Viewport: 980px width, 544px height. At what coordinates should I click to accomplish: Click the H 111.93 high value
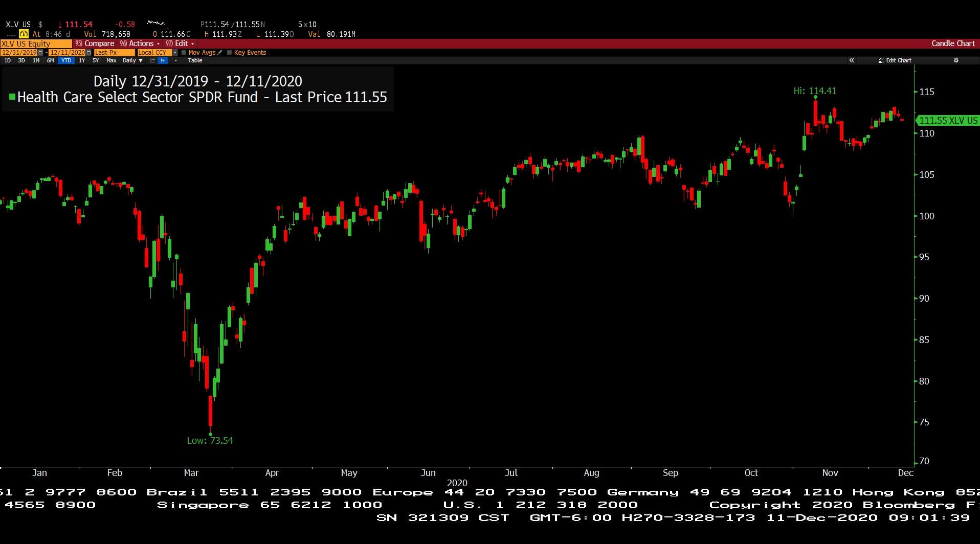point(223,34)
